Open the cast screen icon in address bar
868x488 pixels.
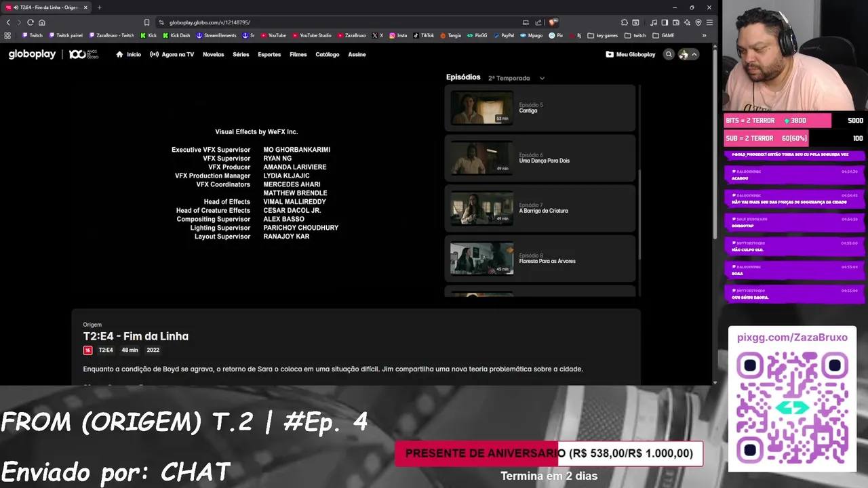coord(526,22)
